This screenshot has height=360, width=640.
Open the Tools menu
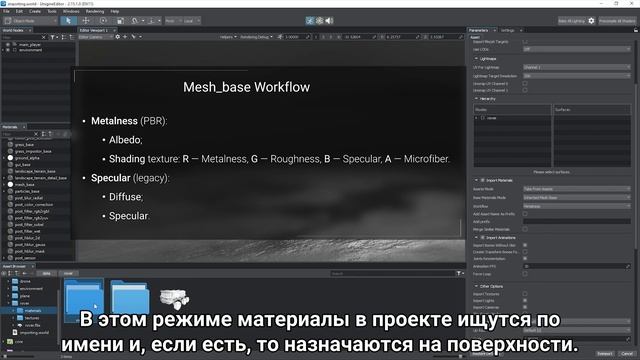[52, 11]
